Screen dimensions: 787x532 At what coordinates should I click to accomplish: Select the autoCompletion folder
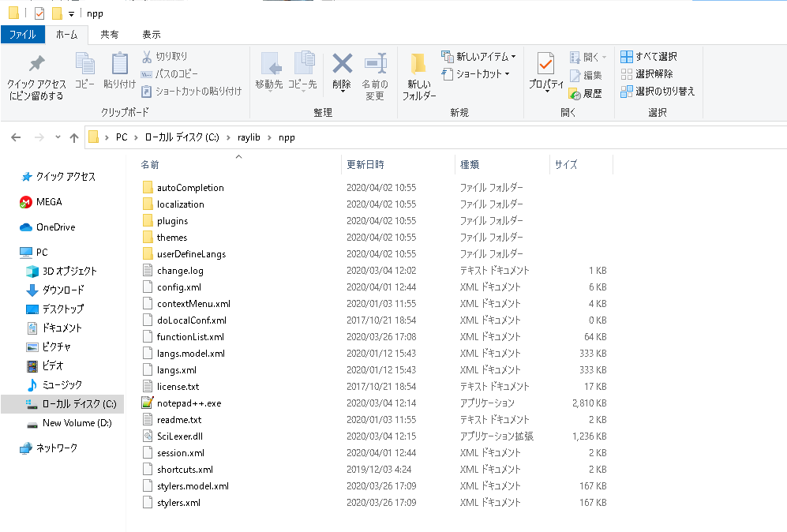183,188
